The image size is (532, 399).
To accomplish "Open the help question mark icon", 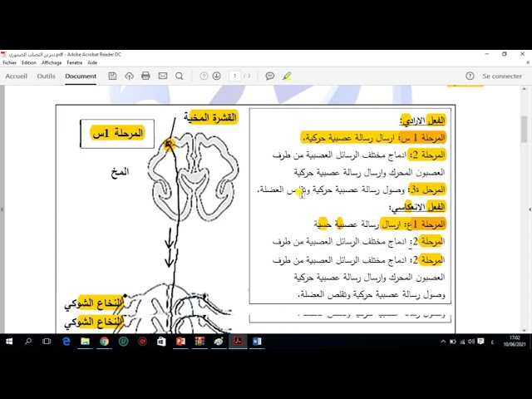I will coord(470,76).
